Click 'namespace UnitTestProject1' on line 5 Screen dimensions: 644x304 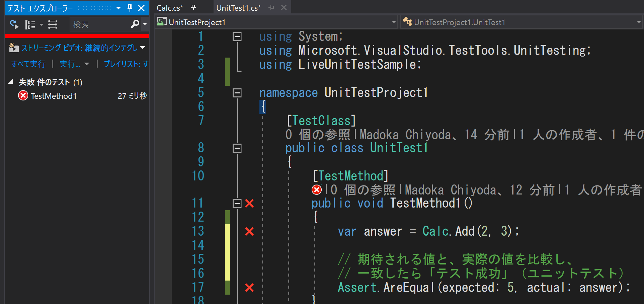[344, 93]
